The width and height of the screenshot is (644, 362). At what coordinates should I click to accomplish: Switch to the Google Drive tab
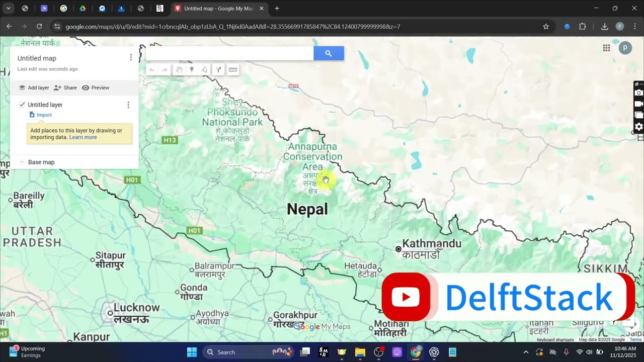point(83,9)
